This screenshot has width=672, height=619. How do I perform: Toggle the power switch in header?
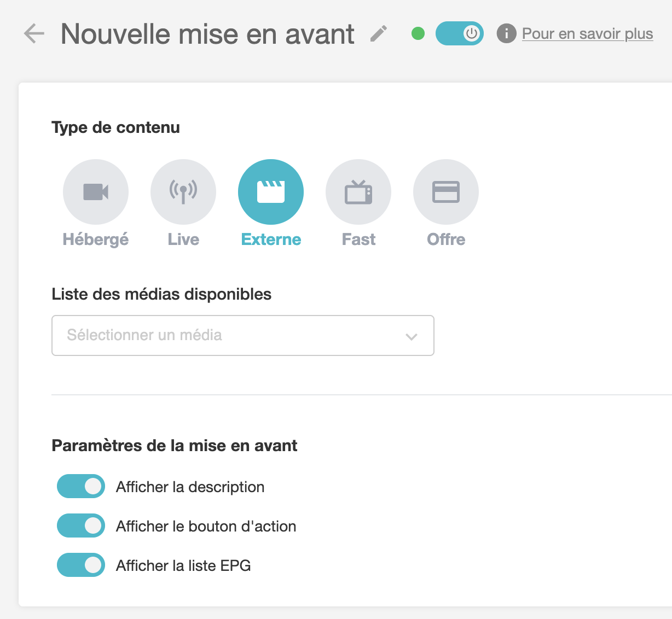[460, 33]
